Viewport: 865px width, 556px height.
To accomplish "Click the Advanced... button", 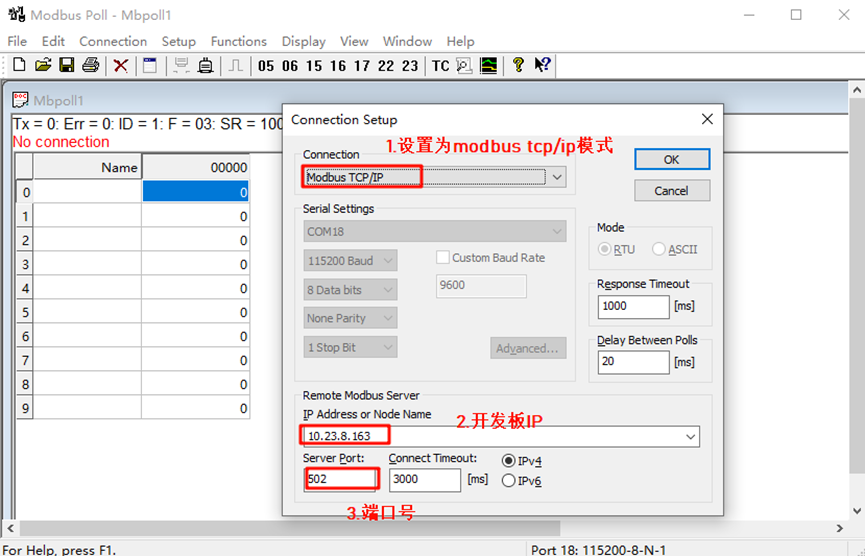I will tap(528, 348).
